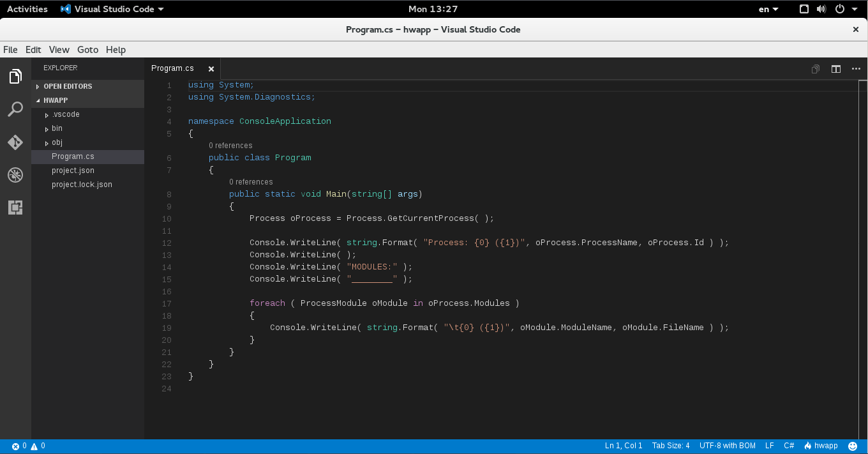
Task: Click "oModule.FileName" on line 19
Action: click(x=663, y=328)
